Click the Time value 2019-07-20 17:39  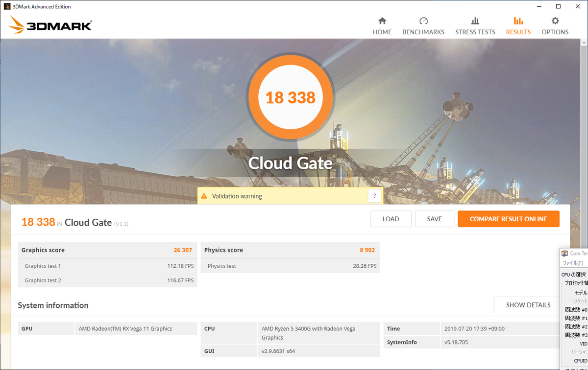(474, 329)
